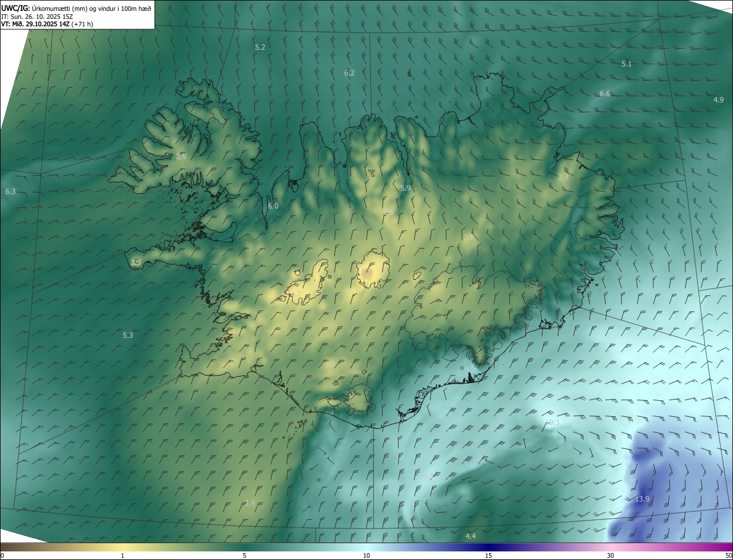Select the '5' tick label on the color scale
Viewport: 733px width, 560px height.
coord(245,555)
